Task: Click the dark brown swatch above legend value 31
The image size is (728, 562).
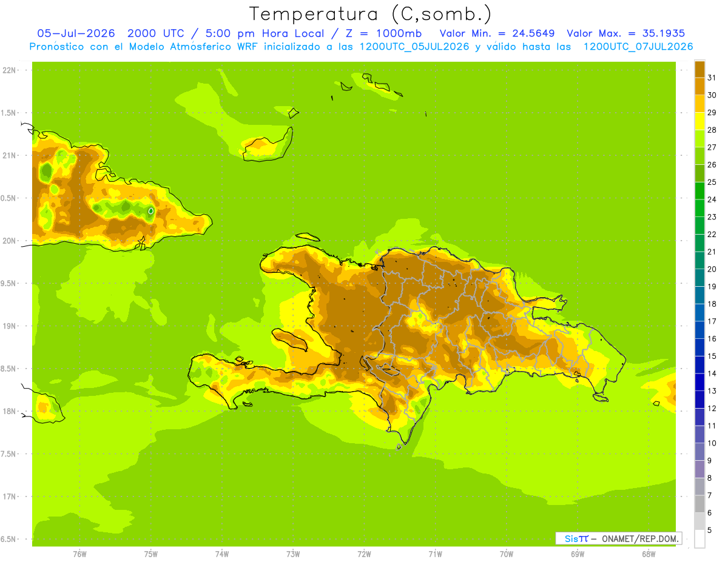Action: pos(699,69)
